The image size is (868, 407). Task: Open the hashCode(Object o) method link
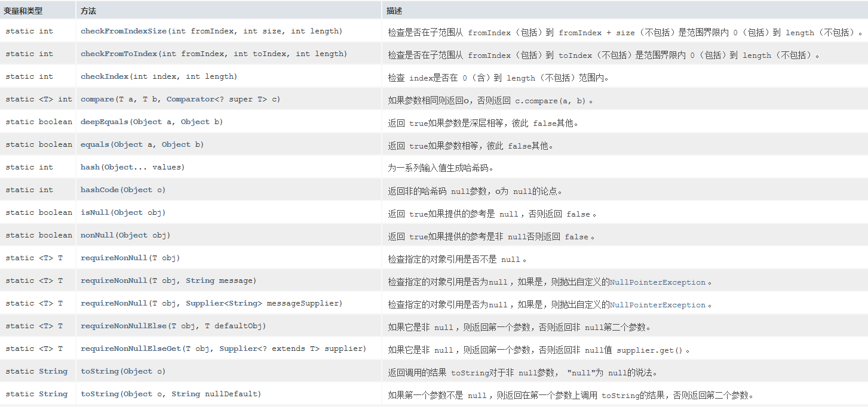pyautogui.click(x=99, y=190)
